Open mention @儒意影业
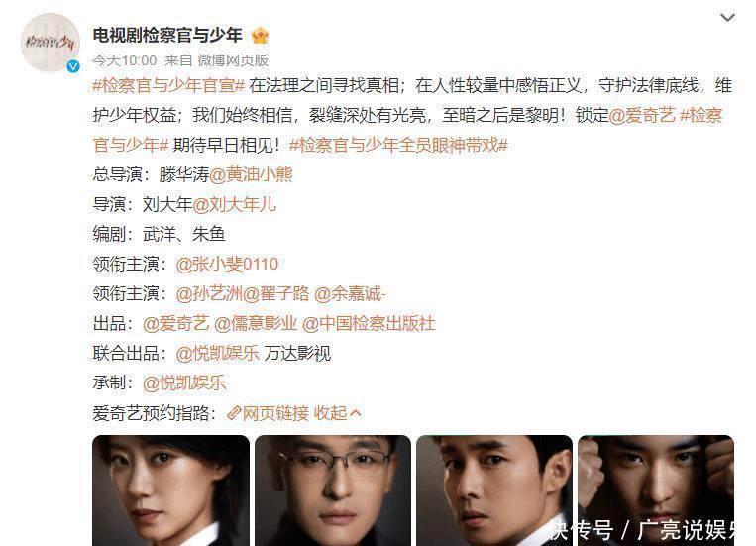Viewport: 756px width, 546px height. coord(256,324)
